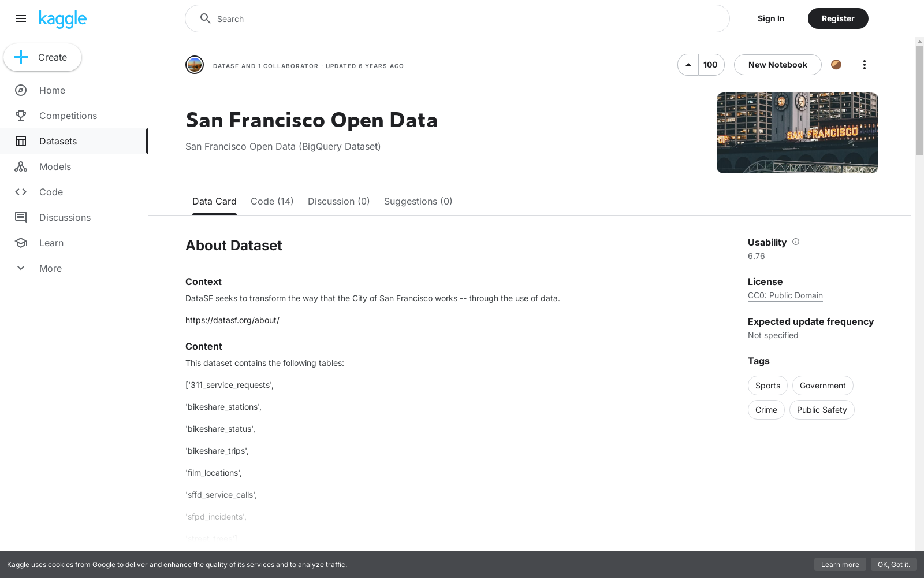Toggle the Sports tag filter
This screenshot has height=578, width=924.
767,386
